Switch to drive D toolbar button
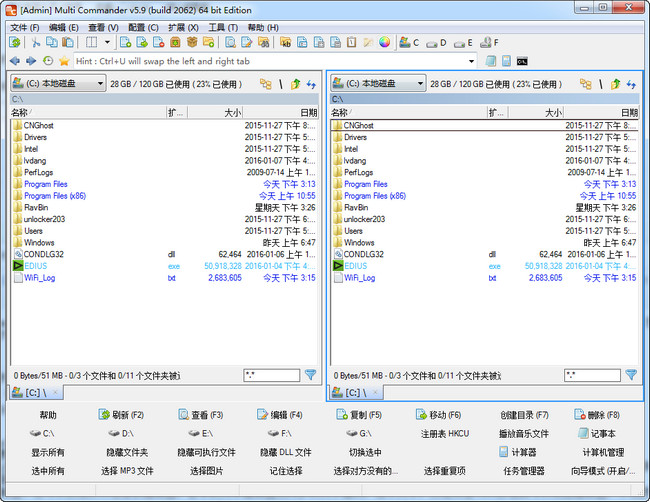The height and width of the screenshot is (502, 650). [x=437, y=43]
